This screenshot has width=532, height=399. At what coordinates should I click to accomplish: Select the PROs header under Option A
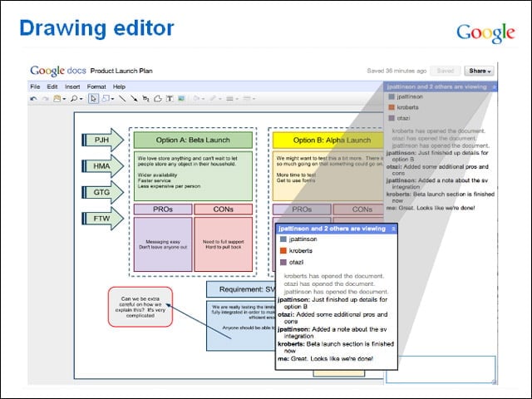coord(163,209)
